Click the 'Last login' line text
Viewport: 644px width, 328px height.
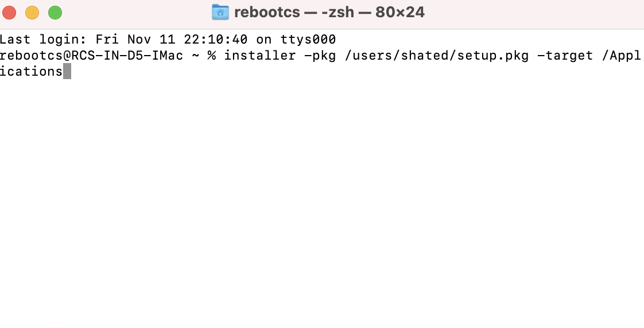(168, 40)
